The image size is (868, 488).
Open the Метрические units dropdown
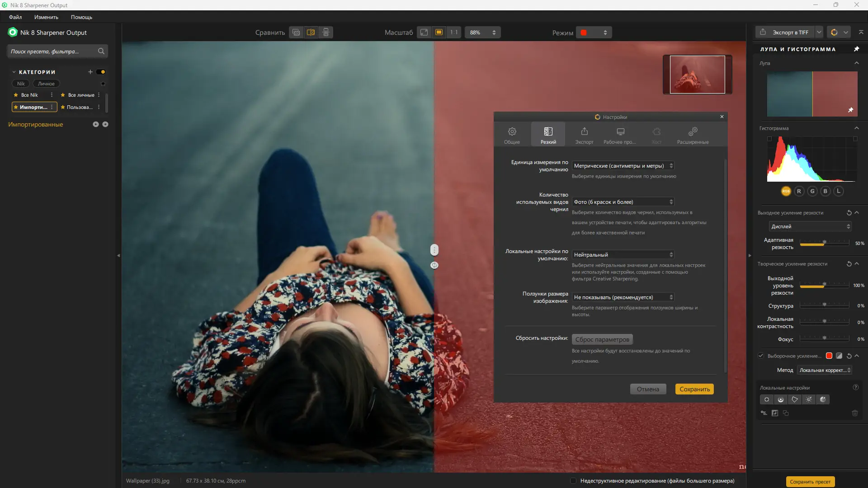click(x=623, y=166)
